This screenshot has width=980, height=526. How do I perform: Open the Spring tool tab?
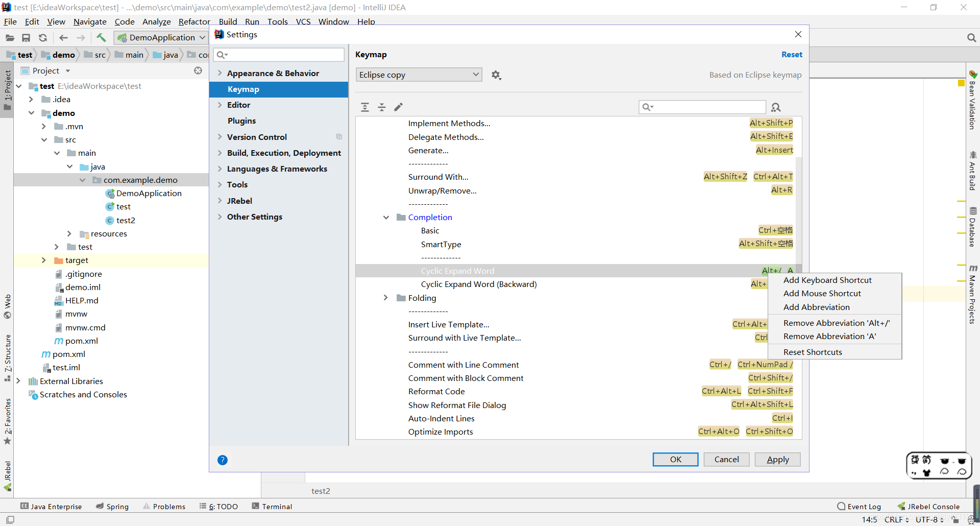click(112, 507)
